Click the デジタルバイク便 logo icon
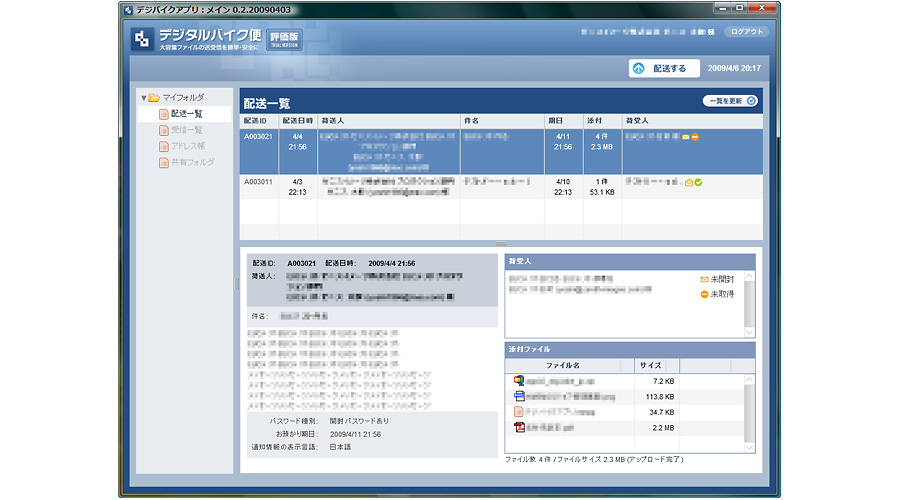 (x=142, y=39)
